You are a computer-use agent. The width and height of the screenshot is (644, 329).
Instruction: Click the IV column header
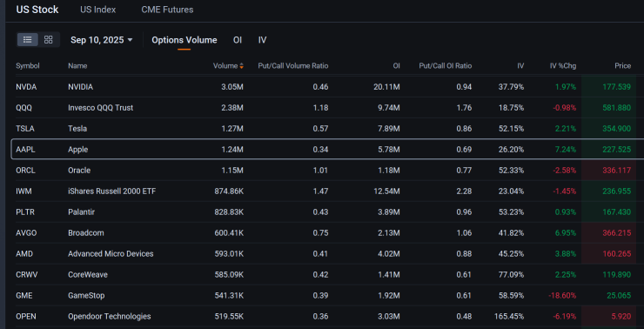[x=520, y=66]
